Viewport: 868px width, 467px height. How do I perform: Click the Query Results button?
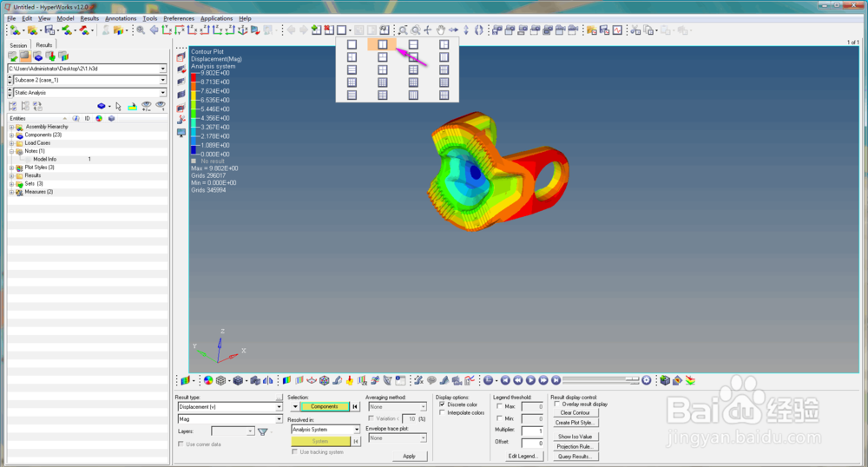coord(575,457)
